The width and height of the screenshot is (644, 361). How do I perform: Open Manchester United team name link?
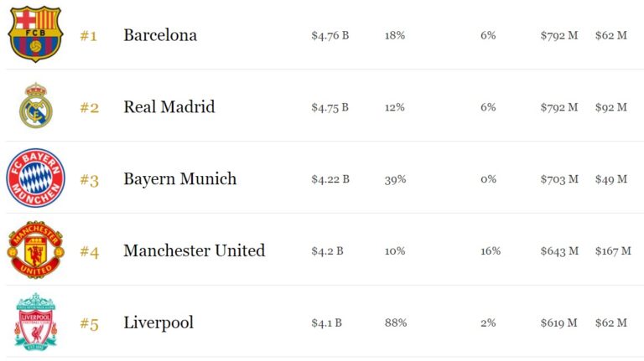tap(194, 250)
